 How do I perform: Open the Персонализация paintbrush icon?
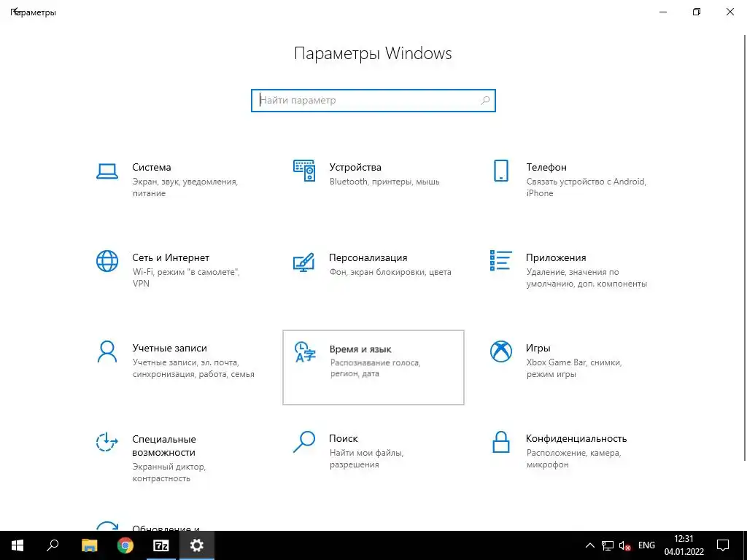click(304, 262)
